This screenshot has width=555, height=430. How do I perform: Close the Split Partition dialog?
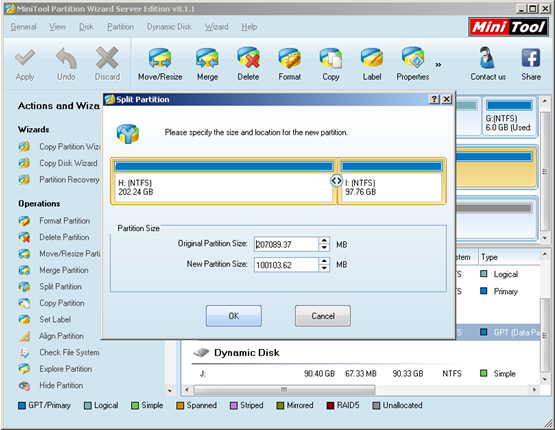click(x=447, y=99)
